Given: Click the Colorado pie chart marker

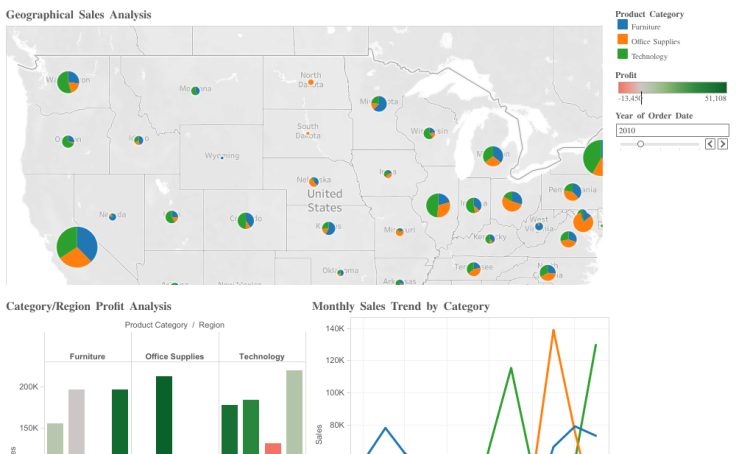Looking at the screenshot, I should click(x=246, y=220).
